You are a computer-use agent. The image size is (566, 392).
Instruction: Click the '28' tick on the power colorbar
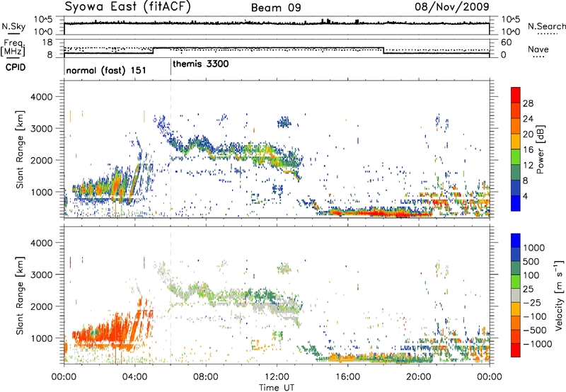click(528, 103)
